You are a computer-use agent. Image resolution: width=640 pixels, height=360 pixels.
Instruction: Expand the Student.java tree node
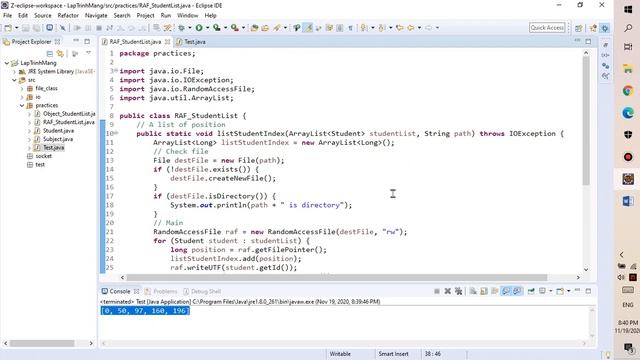click(29, 131)
